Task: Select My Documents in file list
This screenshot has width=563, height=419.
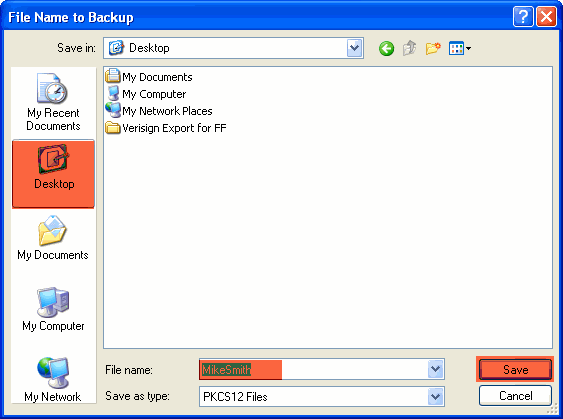Action: (x=149, y=77)
